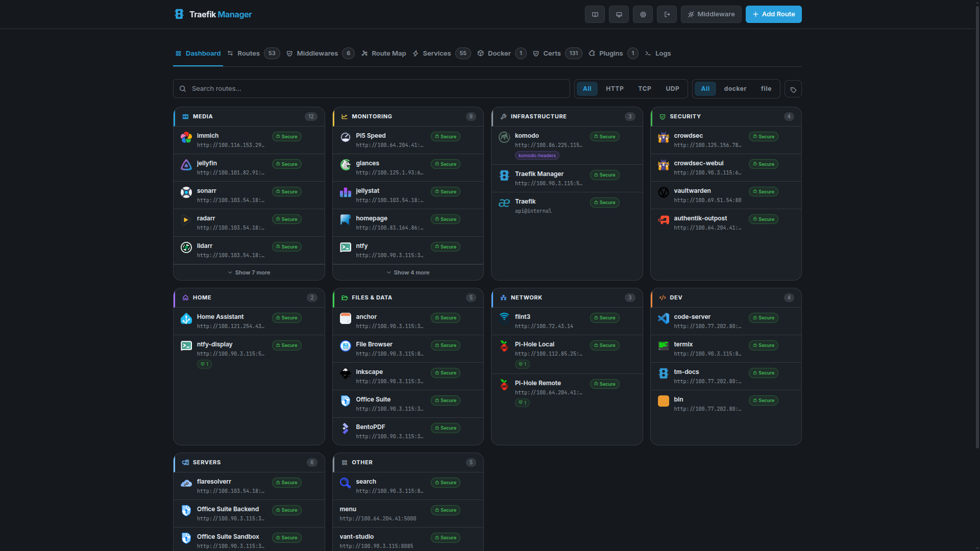Enable the HTTP protocol filter
This screenshot has height=551, width=980.
pos(614,88)
